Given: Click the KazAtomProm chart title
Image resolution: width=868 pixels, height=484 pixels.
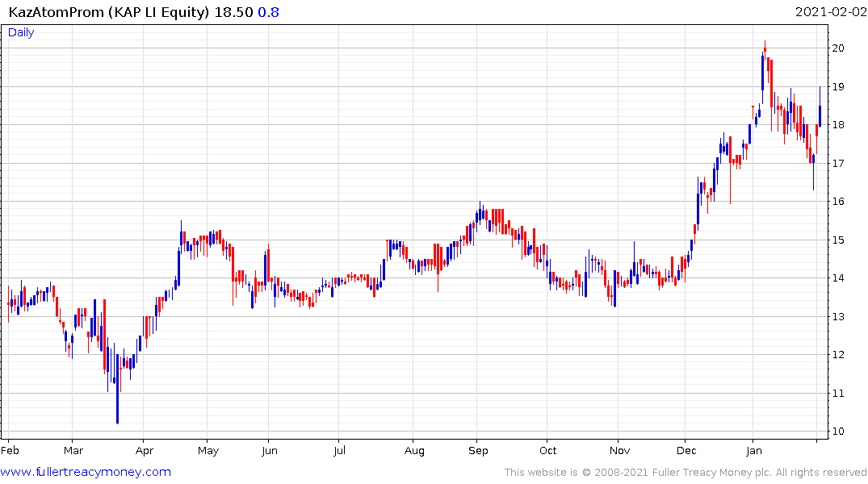Looking at the screenshot, I should pyautogui.click(x=109, y=12).
